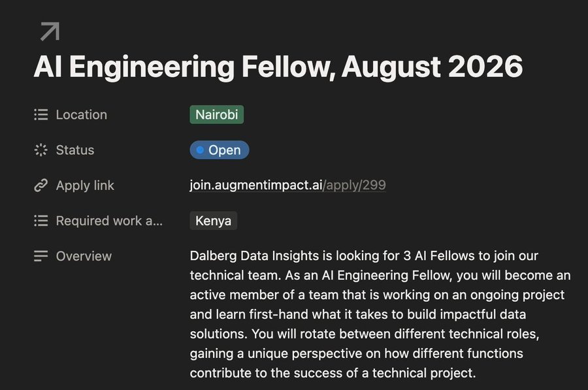588x390 pixels.
Task: Click the 'Apply link' property label
Action: pos(85,186)
